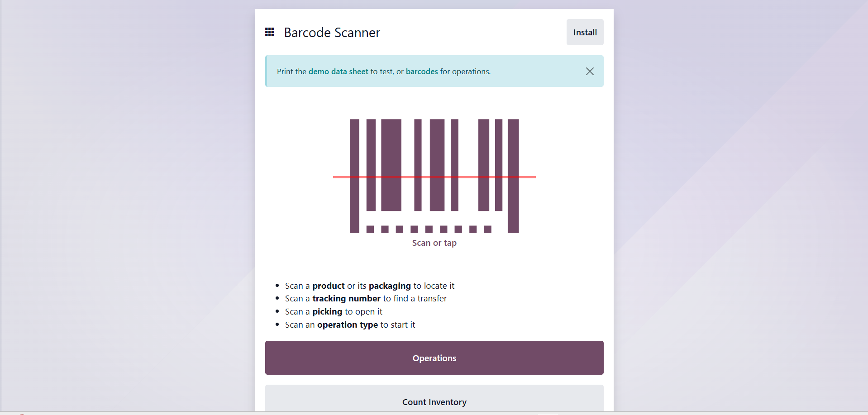Screen dimensions: 868x415
Task: Click the bold word "picking"
Action: tap(327, 312)
